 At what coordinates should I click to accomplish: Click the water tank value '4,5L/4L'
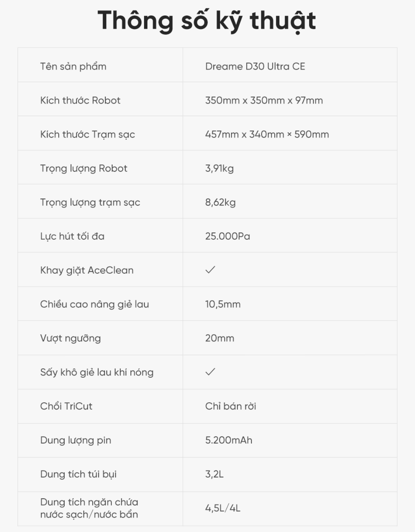(223, 508)
